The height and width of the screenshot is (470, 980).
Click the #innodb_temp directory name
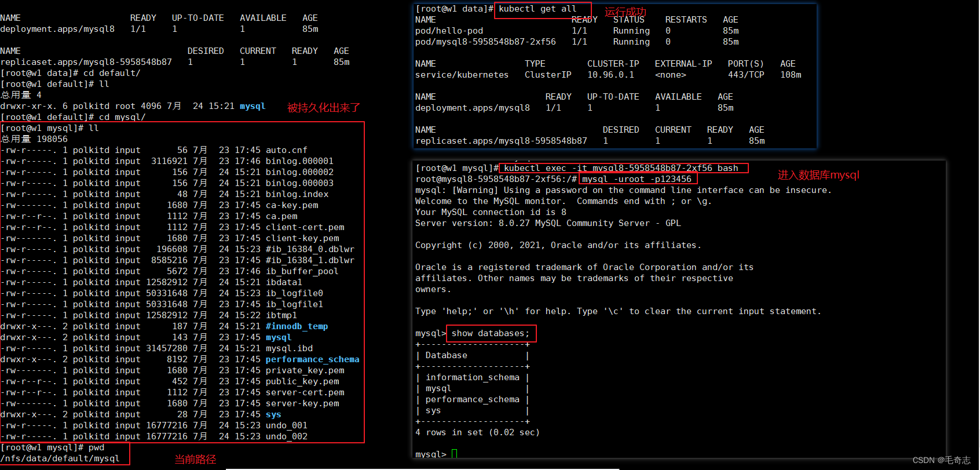coord(297,326)
